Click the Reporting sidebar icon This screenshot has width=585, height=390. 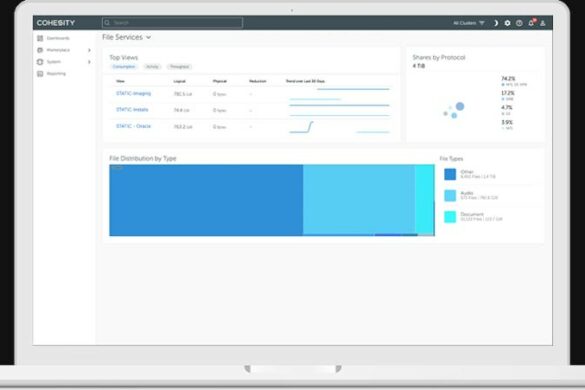(x=40, y=74)
